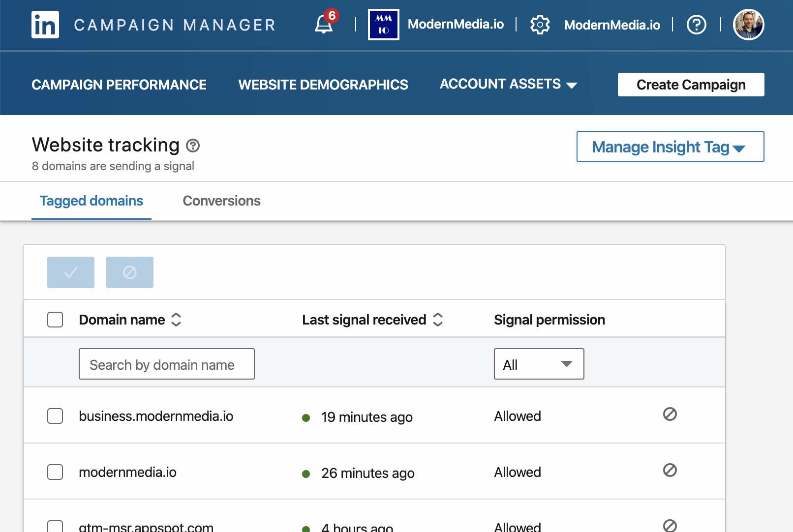The image size is (793, 532).
Task: Click Create Campaign button
Action: tap(691, 85)
